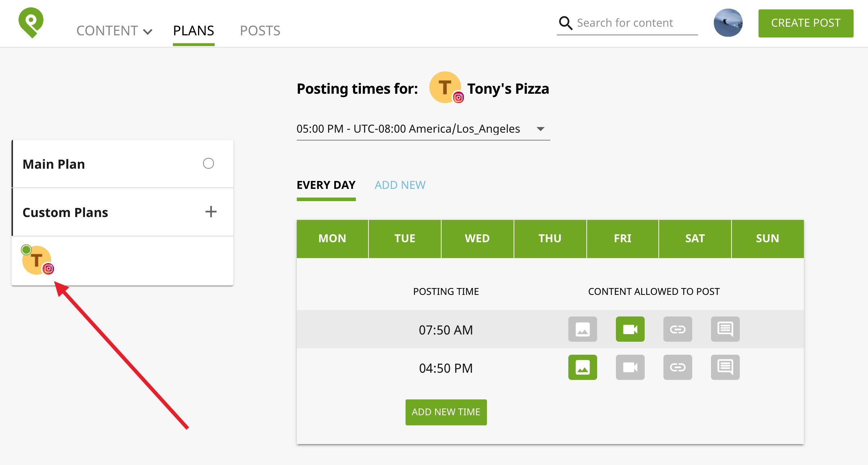Click the Instagram badge on Tony's Pizza avatar
Image resolution: width=868 pixels, height=465 pixels.
coord(457,97)
